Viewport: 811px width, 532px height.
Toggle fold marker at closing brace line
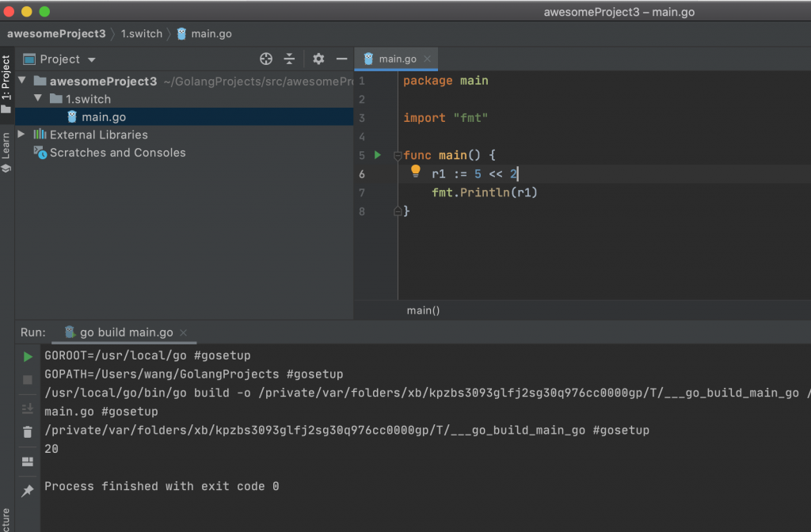tap(398, 211)
